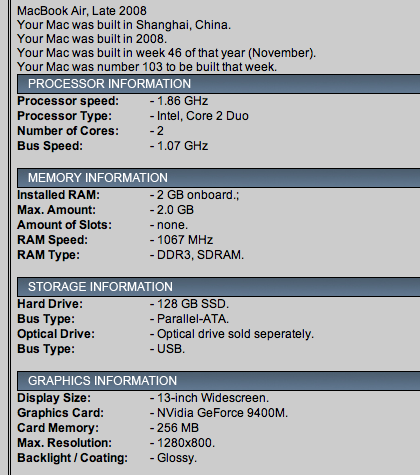Select the '1067 MHz' value
420x475 pixels.
coord(185,240)
